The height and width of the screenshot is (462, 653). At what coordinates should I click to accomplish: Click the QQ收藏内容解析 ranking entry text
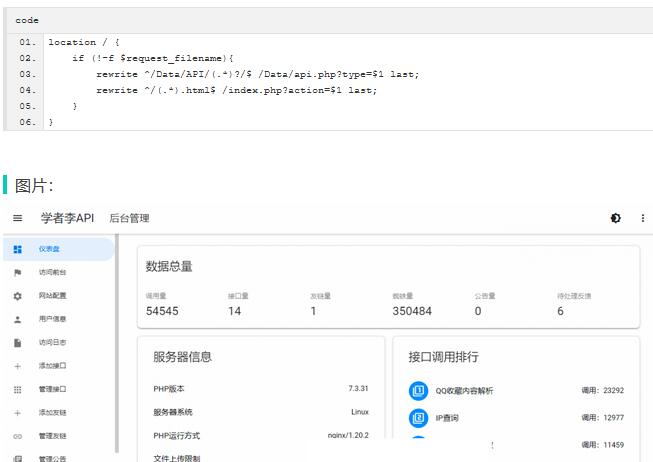464,391
